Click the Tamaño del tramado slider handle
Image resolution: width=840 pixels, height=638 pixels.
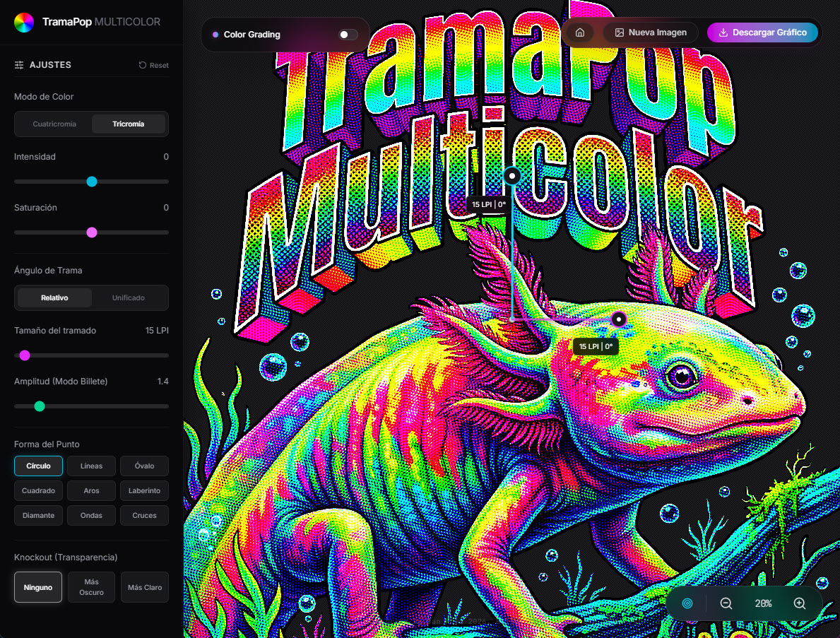[x=25, y=355]
